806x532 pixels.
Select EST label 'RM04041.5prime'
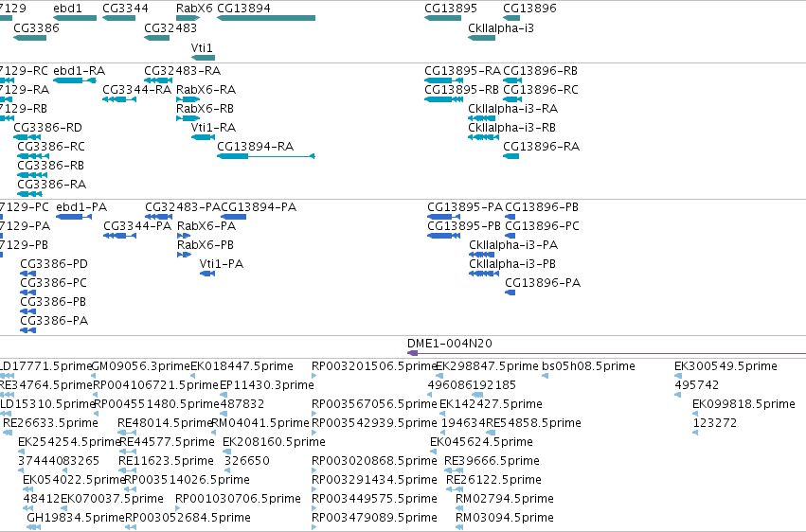[260, 423]
